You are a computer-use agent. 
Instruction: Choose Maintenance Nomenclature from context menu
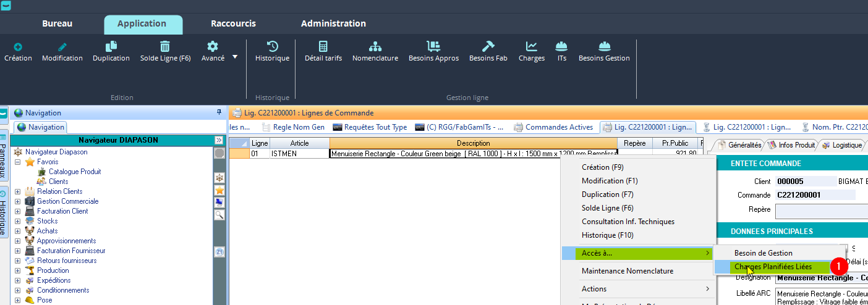(x=627, y=271)
